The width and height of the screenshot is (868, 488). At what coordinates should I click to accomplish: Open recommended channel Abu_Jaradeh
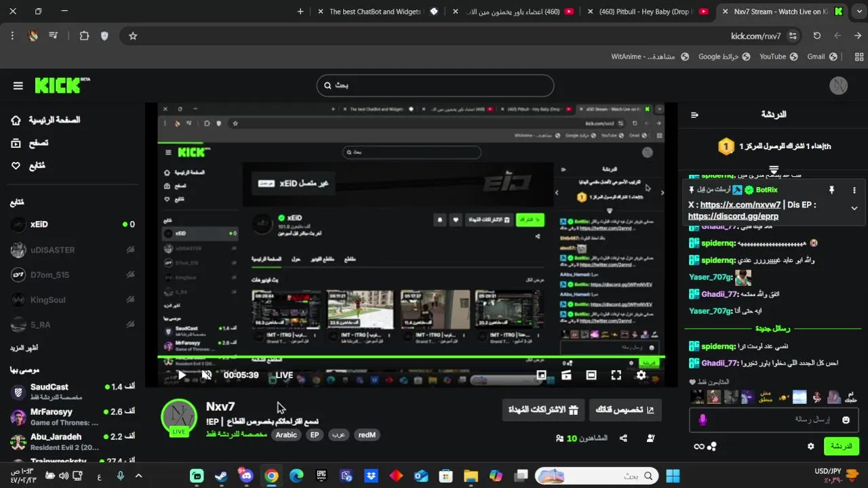click(x=73, y=441)
